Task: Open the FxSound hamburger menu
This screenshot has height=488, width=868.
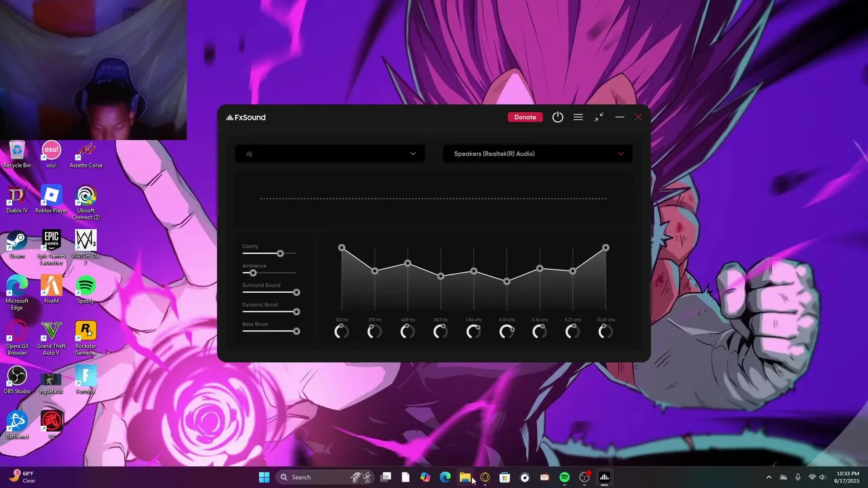Action: point(578,117)
